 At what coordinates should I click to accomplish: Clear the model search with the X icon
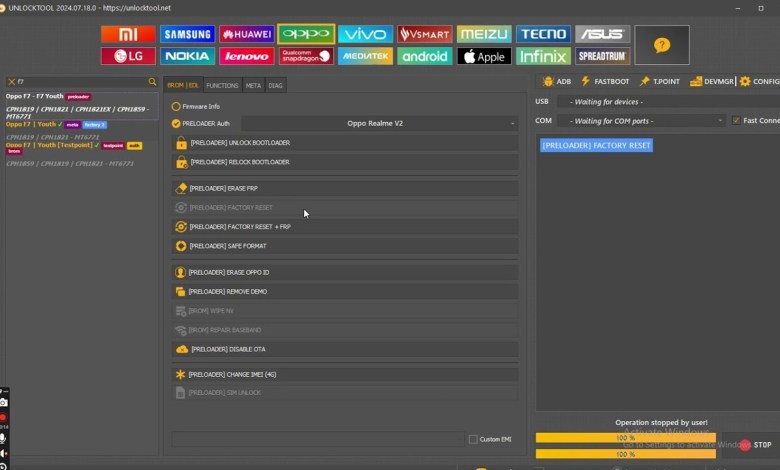pos(11,82)
